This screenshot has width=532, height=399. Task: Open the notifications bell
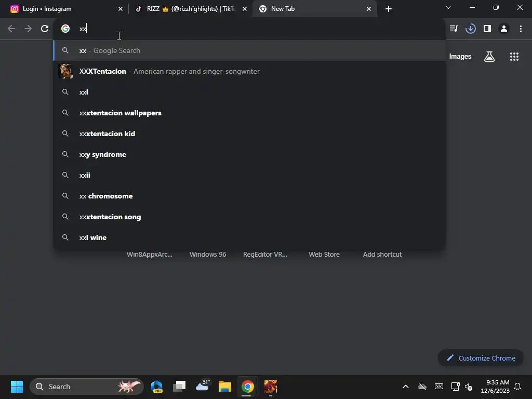(x=518, y=387)
